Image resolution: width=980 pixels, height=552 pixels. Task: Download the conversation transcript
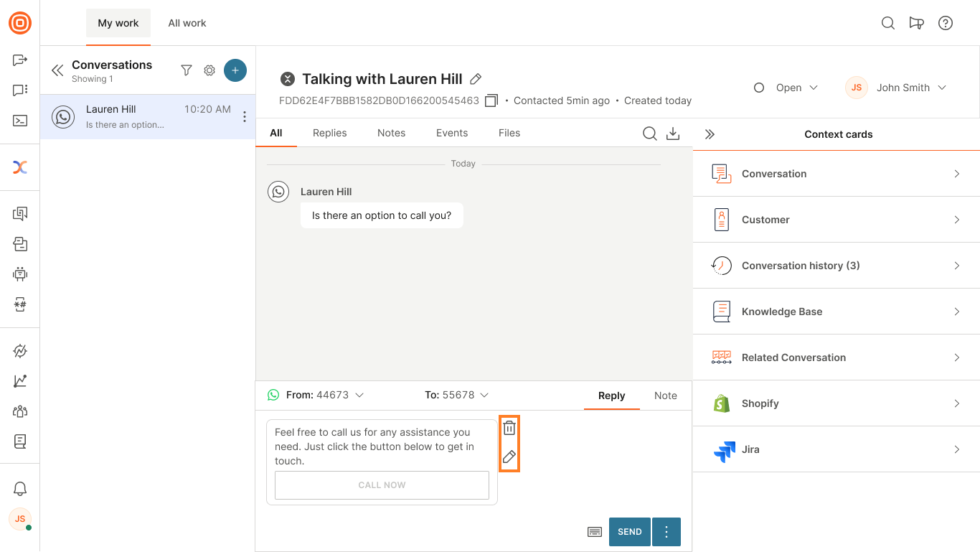pos(673,134)
